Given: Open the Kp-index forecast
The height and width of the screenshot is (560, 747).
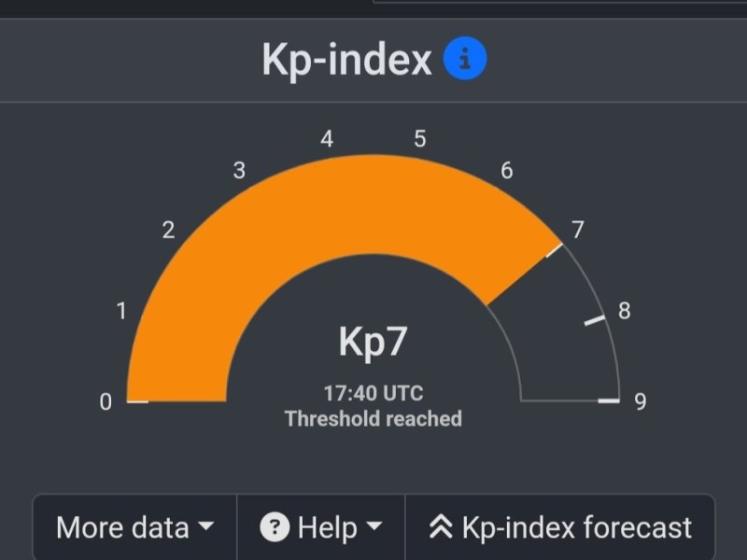Looking at the screenshot, I should (x=560, y=528).
